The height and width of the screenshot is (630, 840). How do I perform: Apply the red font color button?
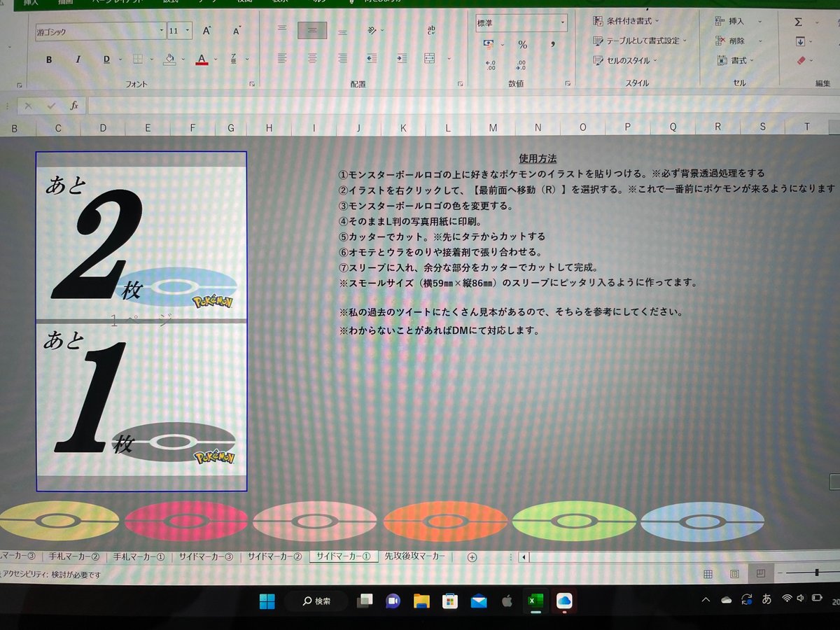tap(202, 59)
